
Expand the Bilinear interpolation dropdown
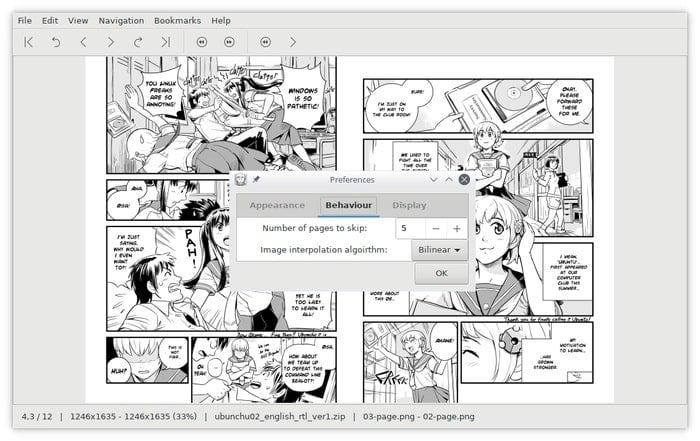439,250
